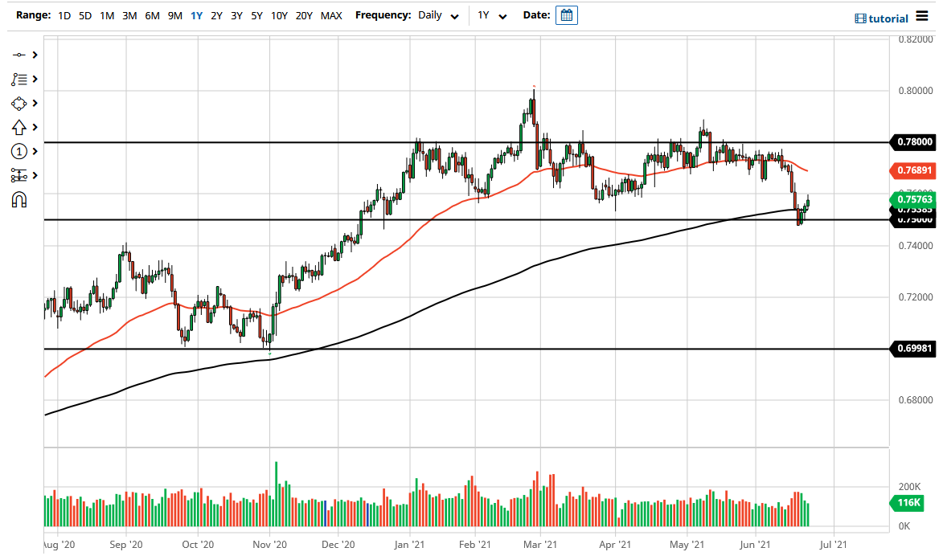Open the date picker calendar
The image size is (939, 560).
pyautogui.click(x=567, y=14)
